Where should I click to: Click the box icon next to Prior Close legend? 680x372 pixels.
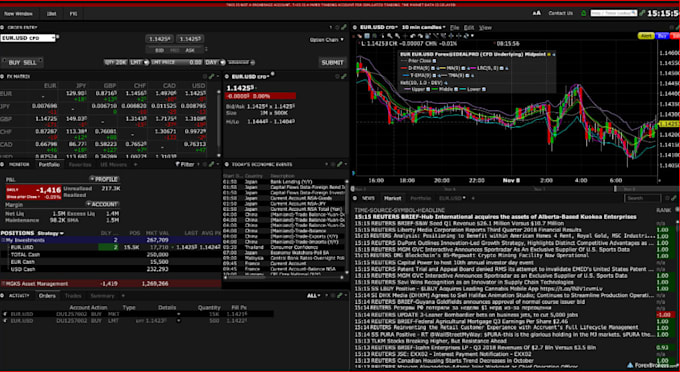click(x=434, y=61)
